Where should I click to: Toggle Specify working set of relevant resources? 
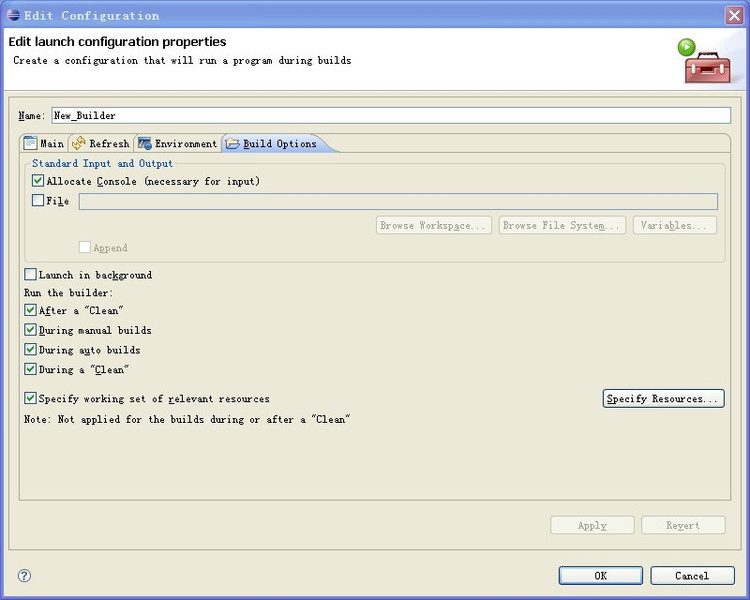click(30, 398)
